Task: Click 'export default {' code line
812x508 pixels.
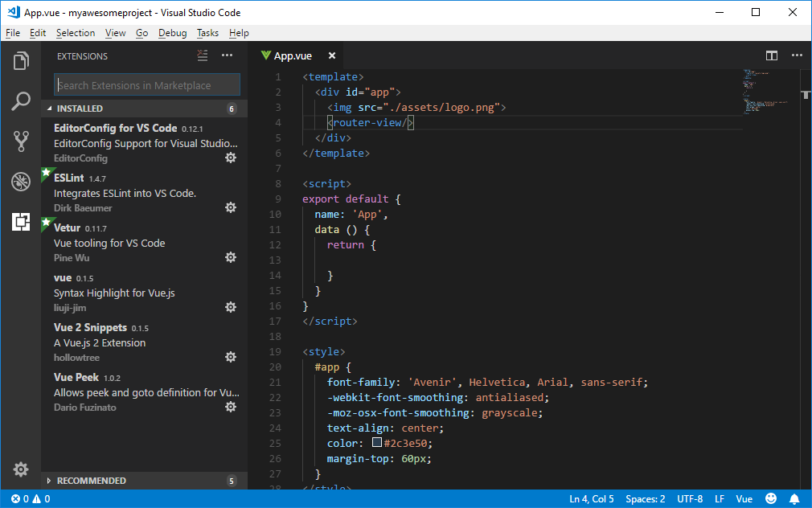Action: point(351,199)
